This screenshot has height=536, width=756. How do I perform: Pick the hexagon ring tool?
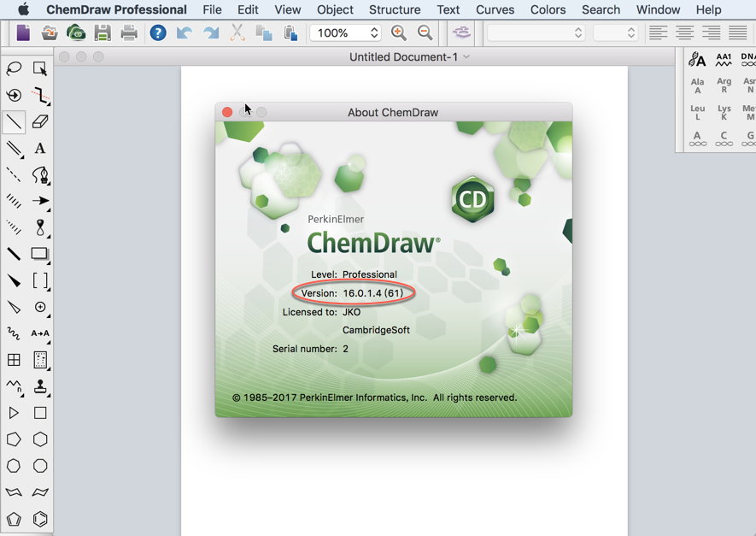[x=39, y=439]
